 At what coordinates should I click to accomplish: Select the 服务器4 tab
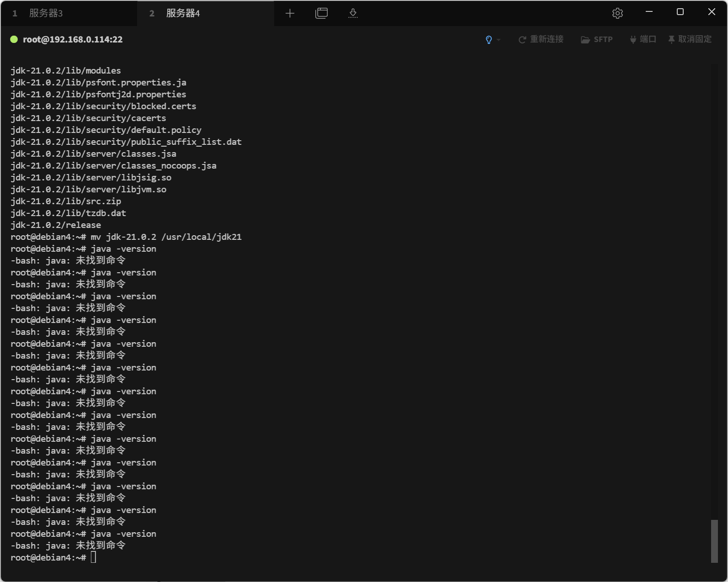[x=206, y=13]
